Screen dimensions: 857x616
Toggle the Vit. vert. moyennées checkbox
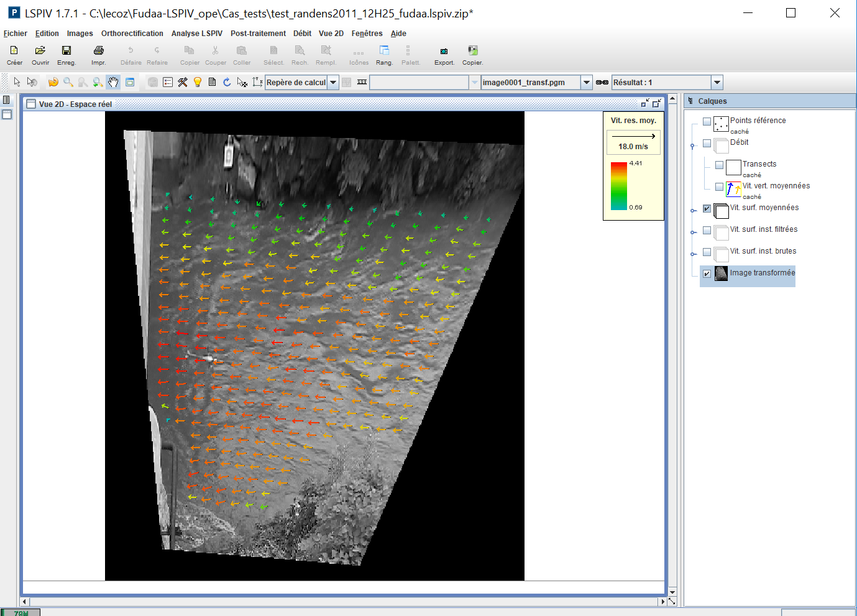[719, 186]
